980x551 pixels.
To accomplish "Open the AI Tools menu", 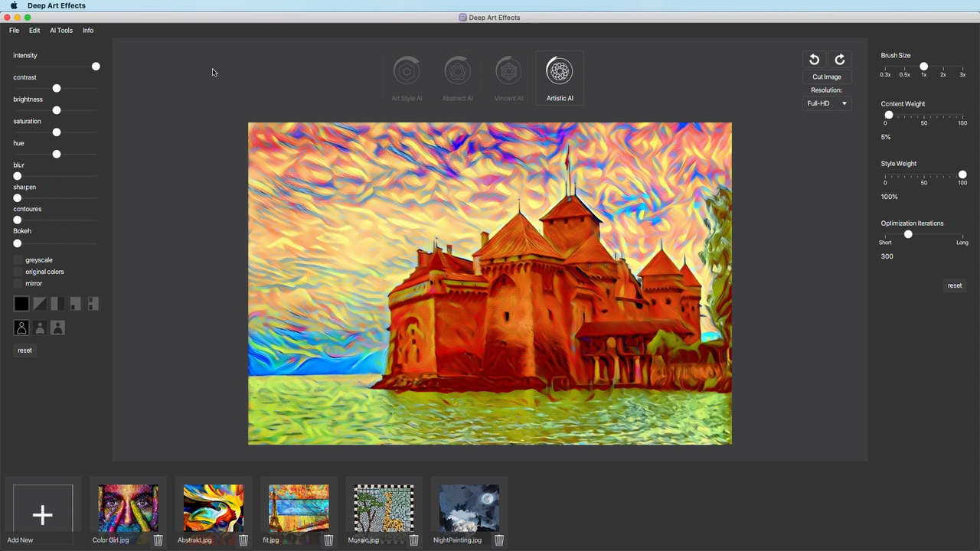I will point(60,30).
